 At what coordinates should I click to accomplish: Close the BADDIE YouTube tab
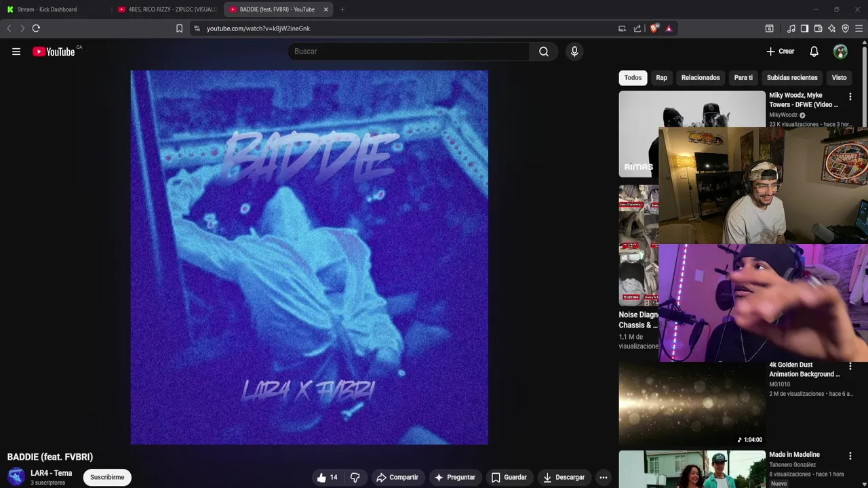click(325, 9)
